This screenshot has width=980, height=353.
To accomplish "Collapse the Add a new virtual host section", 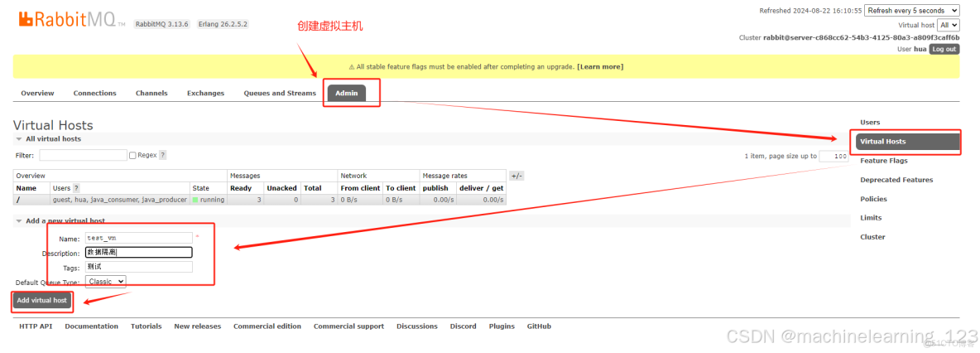I will pyautogui.click(x=60, y=221).
